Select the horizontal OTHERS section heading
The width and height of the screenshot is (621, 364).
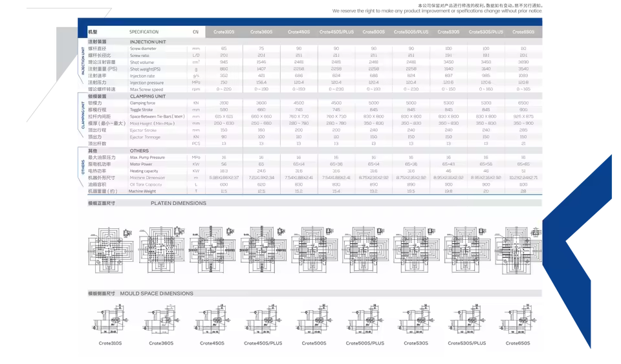140,151
